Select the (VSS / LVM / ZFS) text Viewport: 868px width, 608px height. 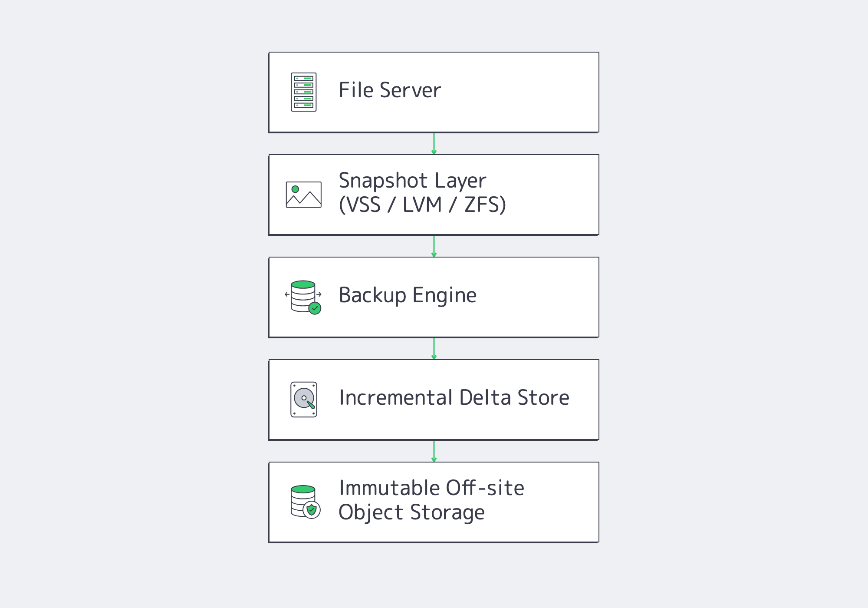[422, 205]
